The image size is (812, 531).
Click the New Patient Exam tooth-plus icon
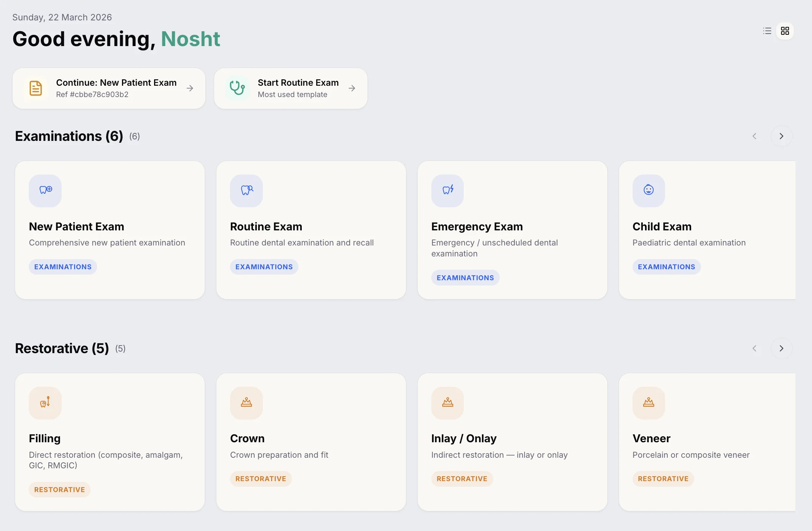(45, 190)
